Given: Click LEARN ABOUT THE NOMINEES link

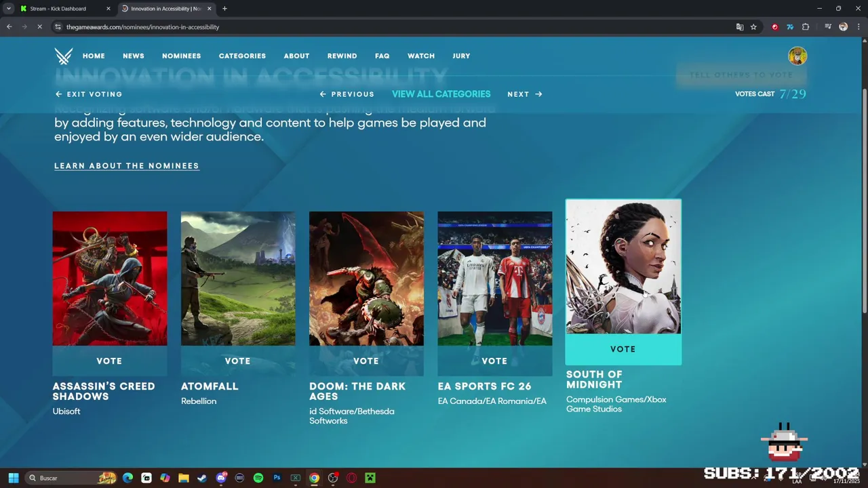Looking at the screenshot, I should [x=127, y=165].
